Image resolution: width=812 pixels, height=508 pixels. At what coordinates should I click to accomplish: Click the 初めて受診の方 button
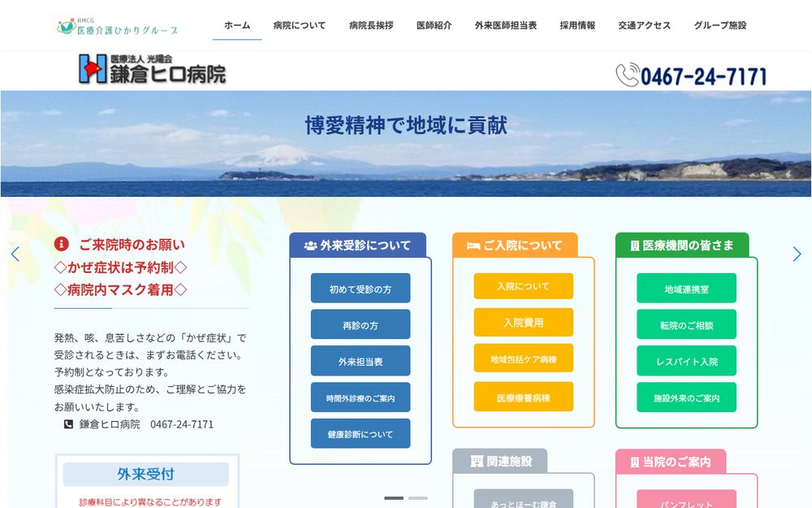361,289
